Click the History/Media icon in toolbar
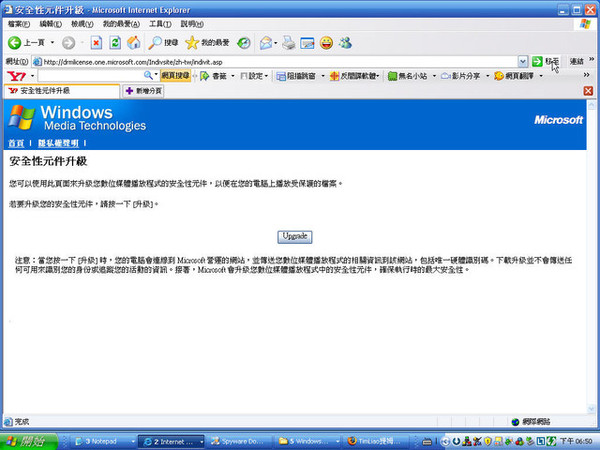 tap(244, 43)
